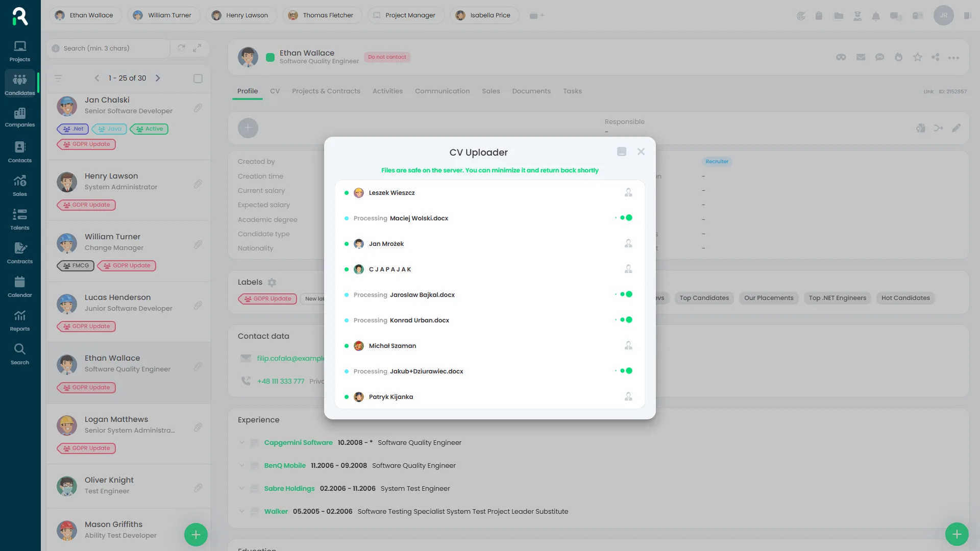The height and width of the screenshot is (551, 980).
Task: Expand the Sabre Holdings experience details
Action: click(x=241, y=488)
